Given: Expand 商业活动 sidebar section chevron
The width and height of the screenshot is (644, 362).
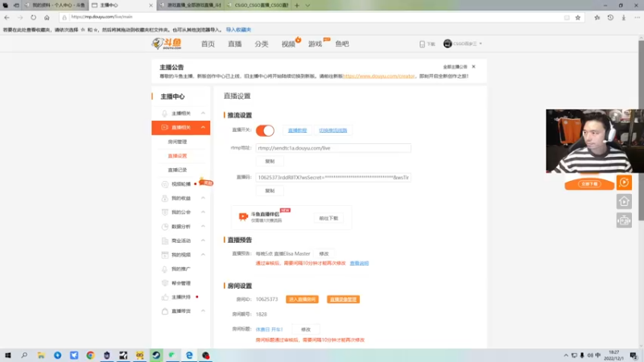Looking at the screenshot, I should click(203, 241).
